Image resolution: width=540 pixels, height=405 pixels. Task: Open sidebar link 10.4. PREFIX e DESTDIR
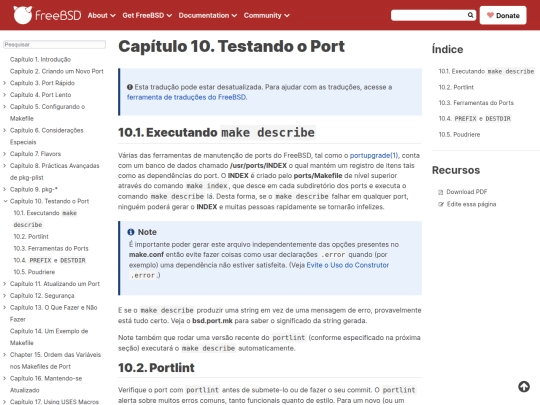[50, 260]
